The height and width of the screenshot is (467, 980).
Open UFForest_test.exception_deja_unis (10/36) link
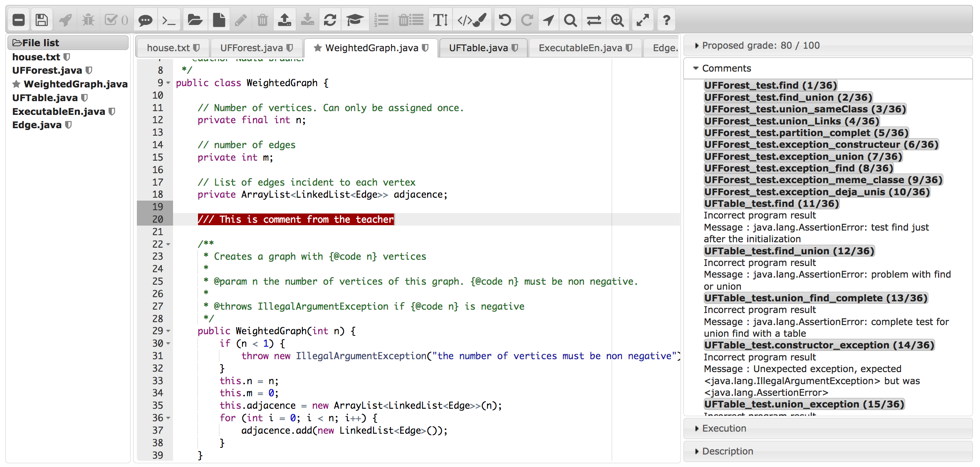tap(817, 192)
